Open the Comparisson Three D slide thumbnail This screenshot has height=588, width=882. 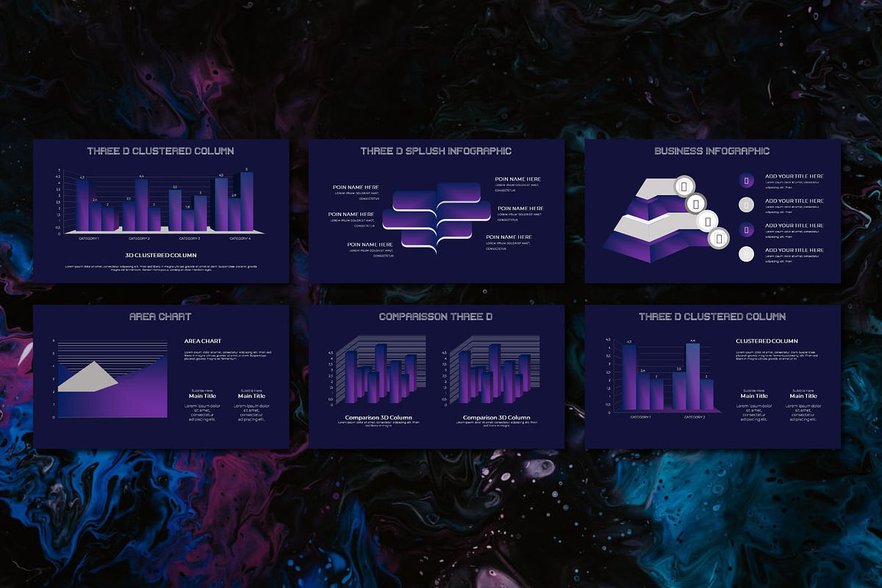tap(437, 377)
